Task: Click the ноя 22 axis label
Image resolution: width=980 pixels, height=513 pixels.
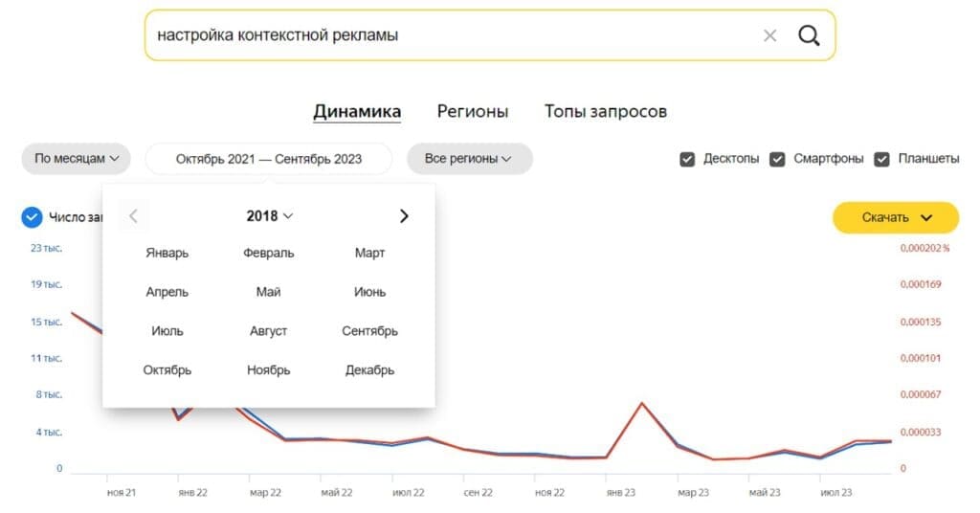Action: point(549,492)
